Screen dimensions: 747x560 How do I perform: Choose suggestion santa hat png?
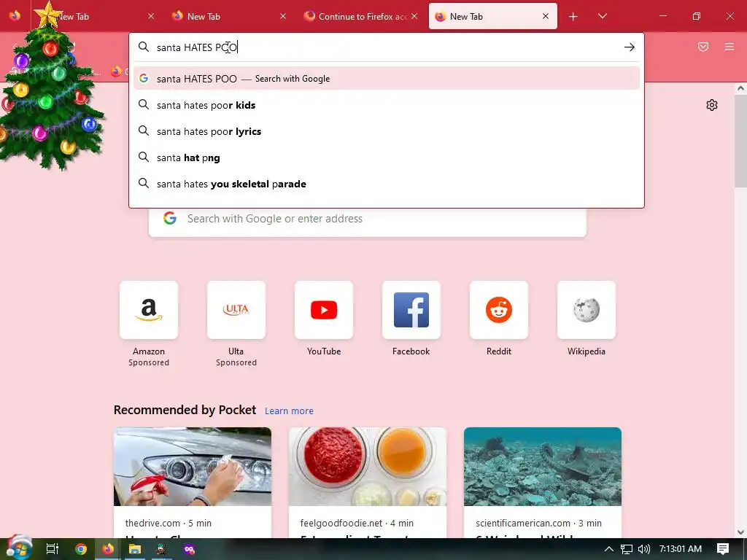[x=387, y=157]
